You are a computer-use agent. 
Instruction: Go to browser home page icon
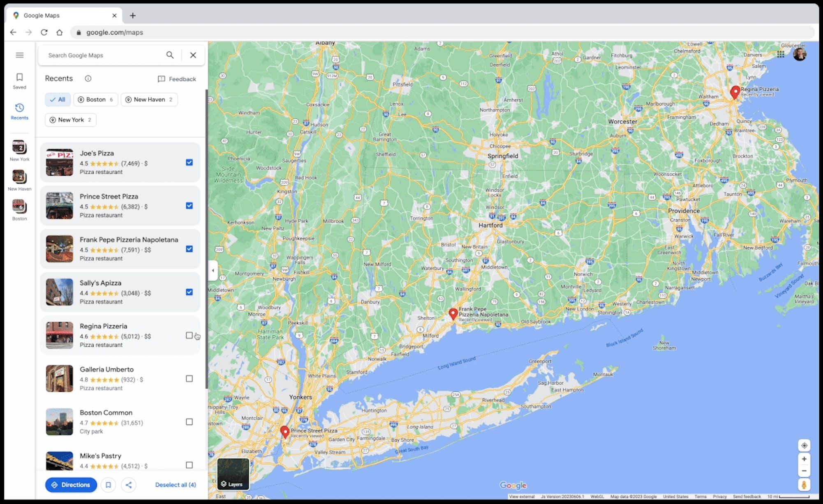60,32
